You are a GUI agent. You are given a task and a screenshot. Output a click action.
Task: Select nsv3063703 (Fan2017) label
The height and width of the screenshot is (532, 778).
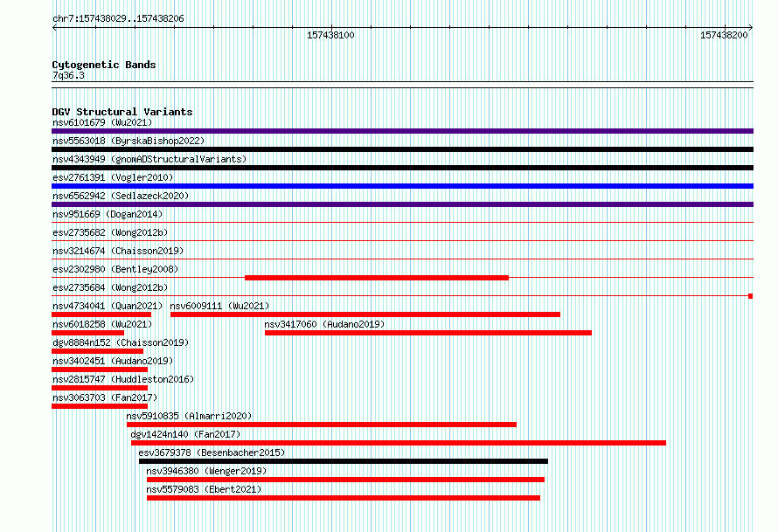pyautogui.click(x=105, y=397)
